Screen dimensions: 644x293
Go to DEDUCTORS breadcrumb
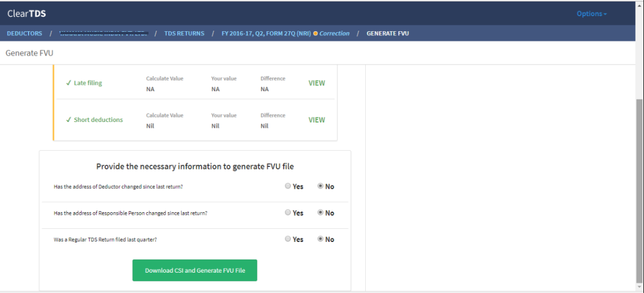point(24,33)
